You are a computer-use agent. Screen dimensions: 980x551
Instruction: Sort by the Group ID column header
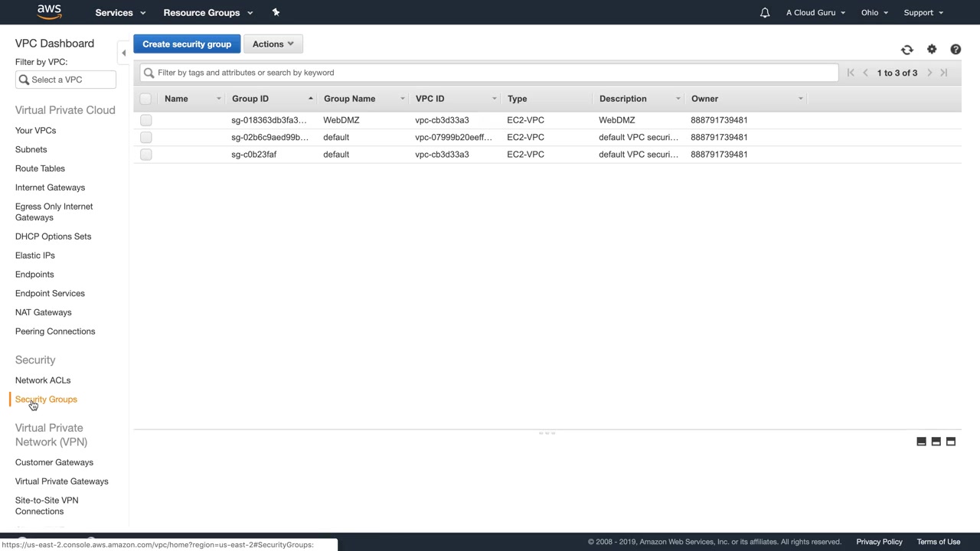point(250,99)
